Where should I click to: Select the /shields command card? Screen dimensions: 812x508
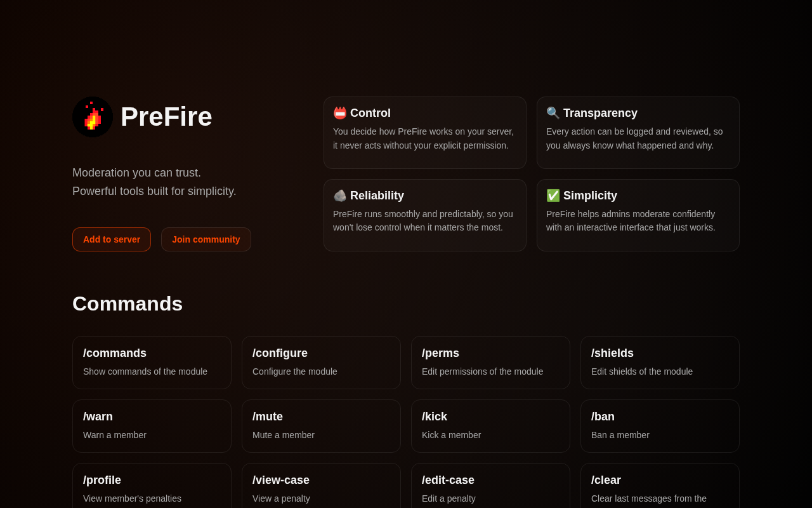point(660,363)
